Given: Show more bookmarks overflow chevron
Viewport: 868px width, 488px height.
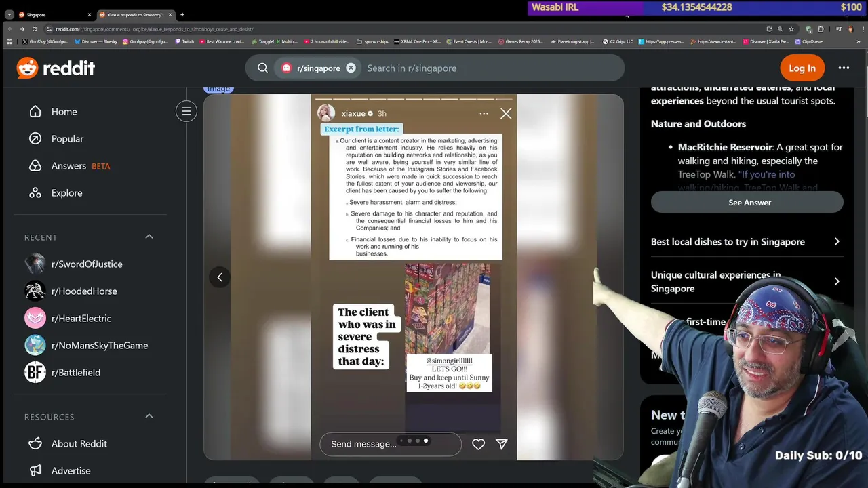Looking at the screenshot, I should 859,42.
